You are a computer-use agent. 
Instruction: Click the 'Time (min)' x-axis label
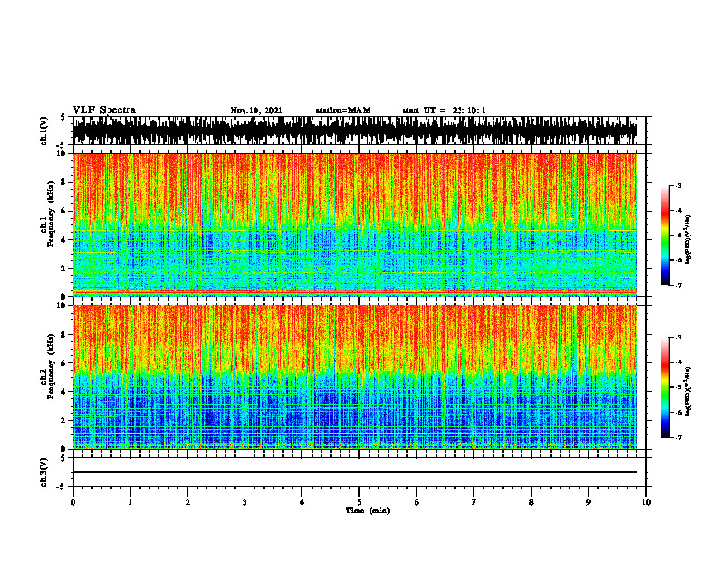(x=368, y=511)
